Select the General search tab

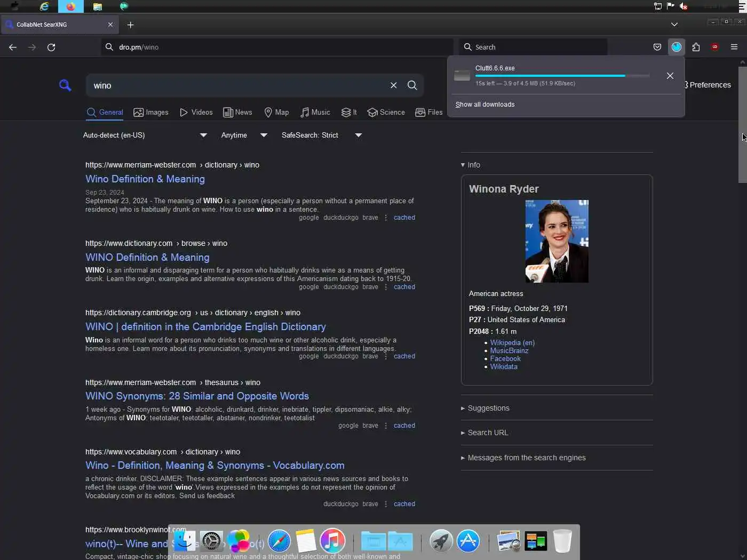tap(105, 113)
